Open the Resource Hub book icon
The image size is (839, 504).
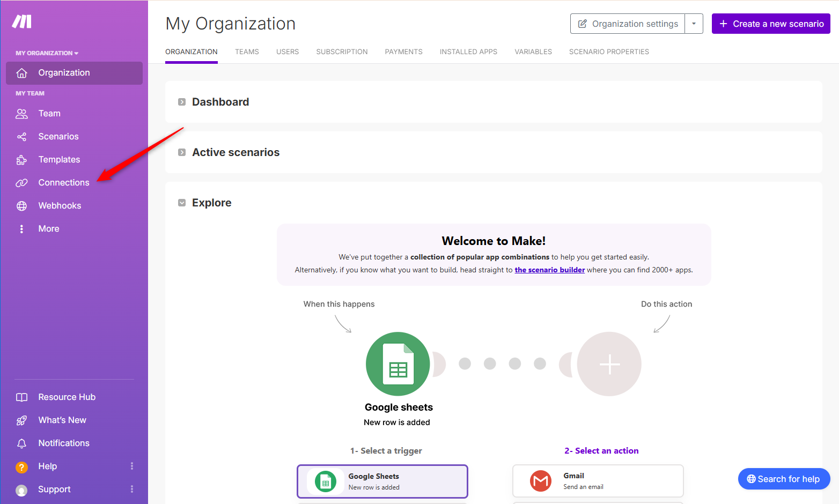coord(21,397)
